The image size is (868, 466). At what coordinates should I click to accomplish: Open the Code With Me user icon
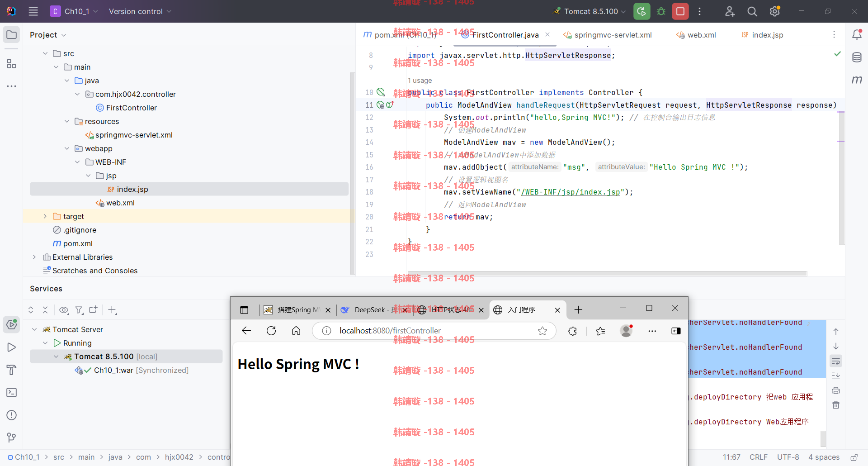730,11
